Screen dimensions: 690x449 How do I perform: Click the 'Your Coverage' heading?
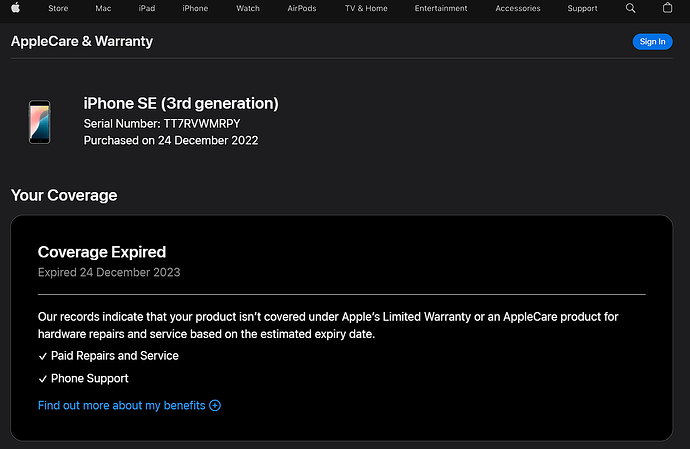64,195
